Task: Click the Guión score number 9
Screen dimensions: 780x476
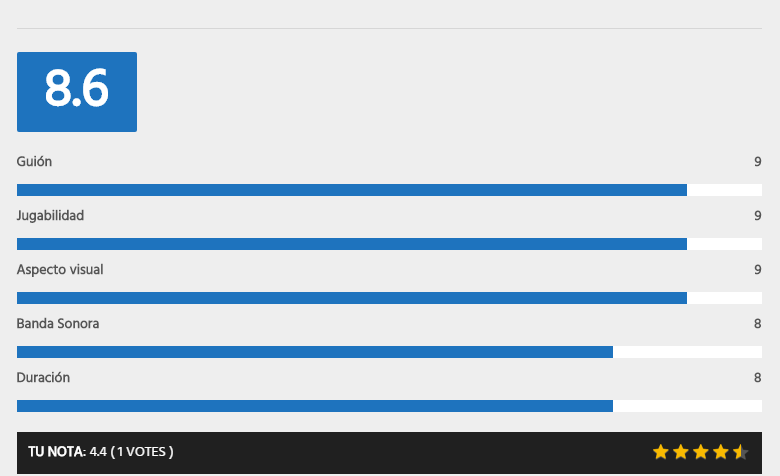Action: [x=758, y=162]
